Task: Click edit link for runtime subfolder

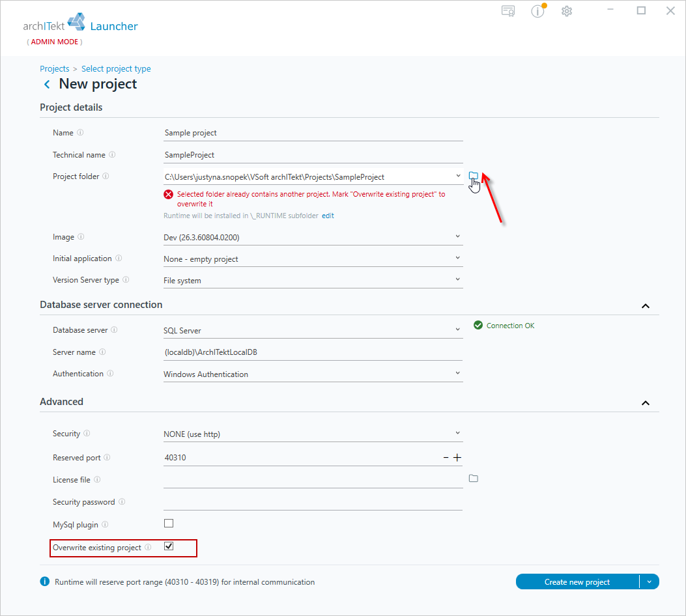Action: (328, 216)
